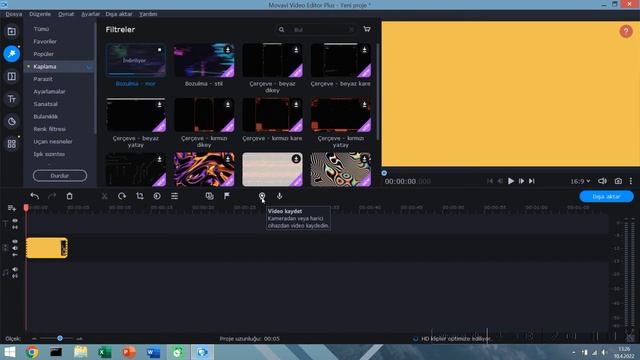Screen dimensions: 640x360
Task: Click the Transition wizard toolbar icon
Action: 209,196
